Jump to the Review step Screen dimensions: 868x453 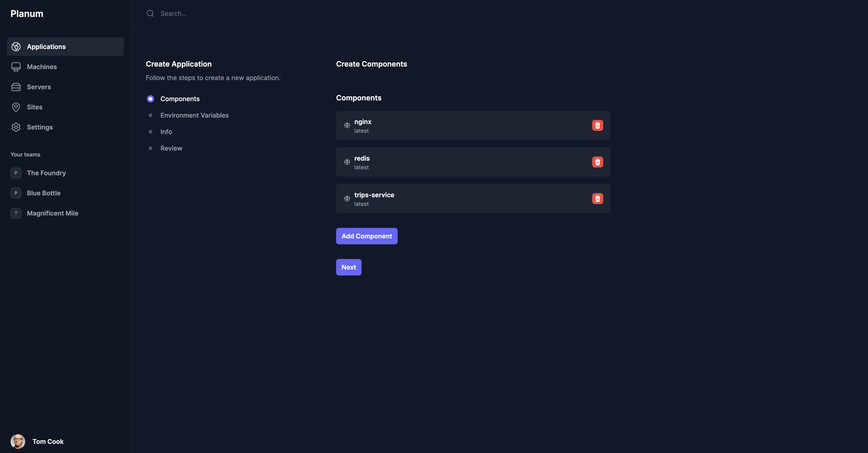tap(171, 148)
